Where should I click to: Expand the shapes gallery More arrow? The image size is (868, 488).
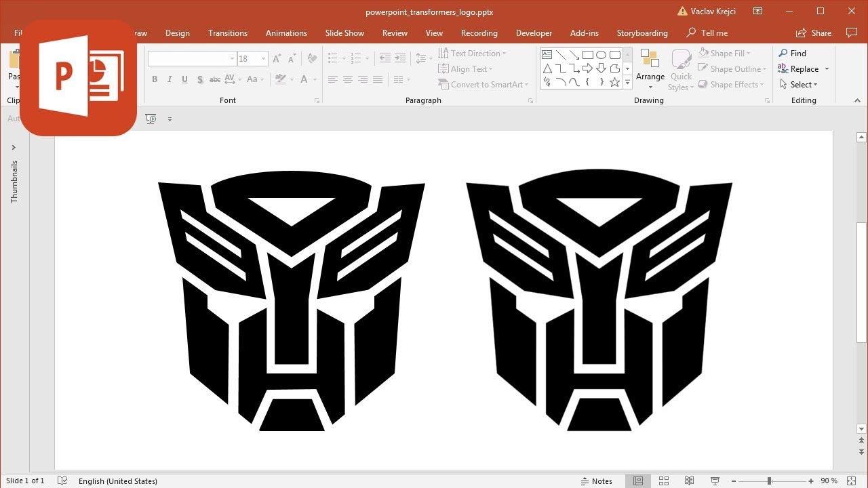[x=627, y=82]
